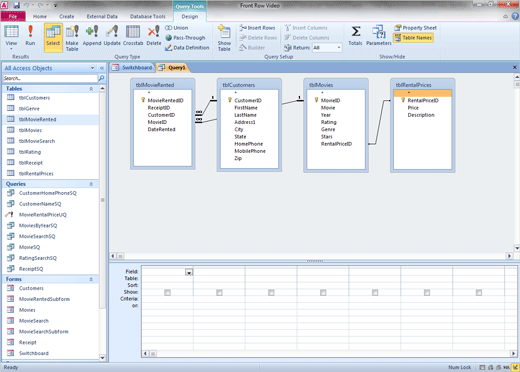
Task: Open the expression Builder
Action: (x=252, y=48)
